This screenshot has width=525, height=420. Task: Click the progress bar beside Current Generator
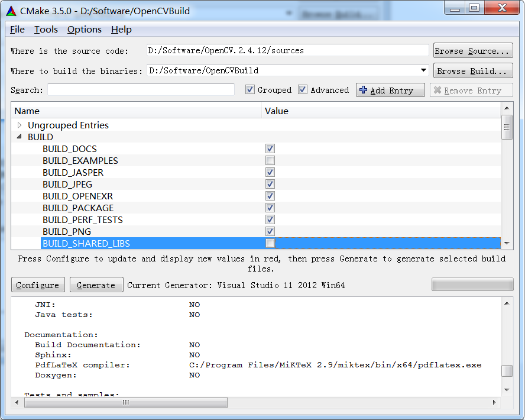(472, 285)
